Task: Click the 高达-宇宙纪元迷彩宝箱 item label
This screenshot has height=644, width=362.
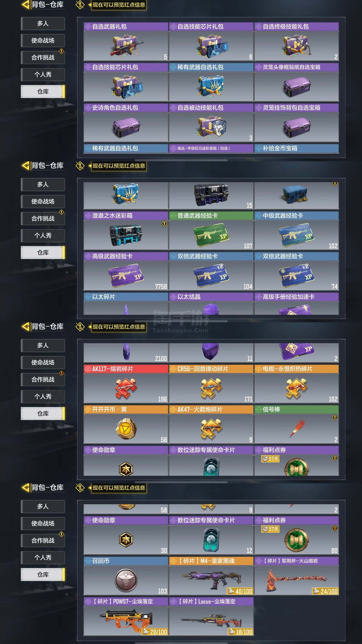Action: tap(204, 148)
